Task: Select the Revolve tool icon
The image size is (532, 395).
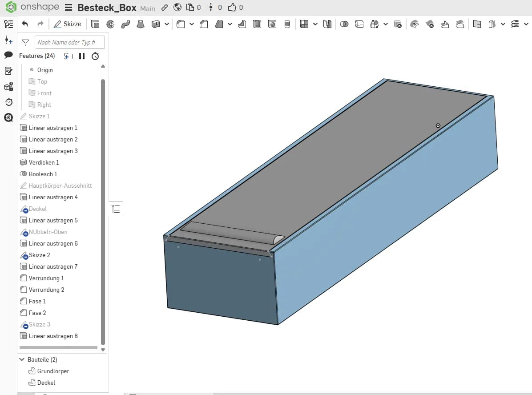Action: (x=110, y=24)
